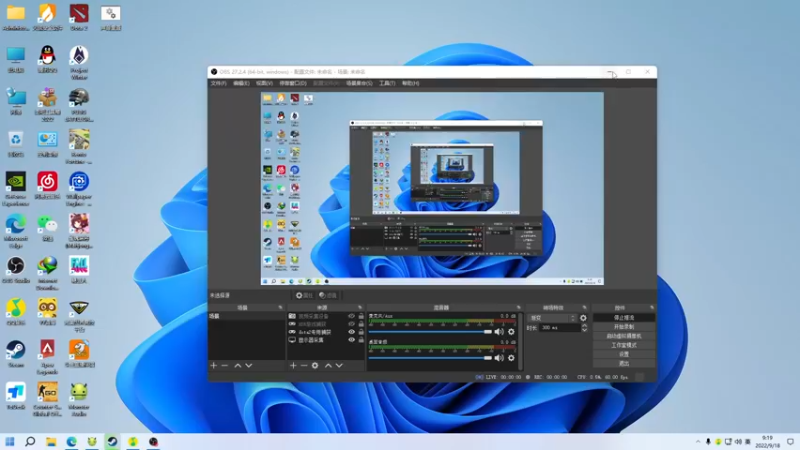Open QQ penguin desktop icon
This screenshot has height=450, width=800.
[x=47, y=59]
